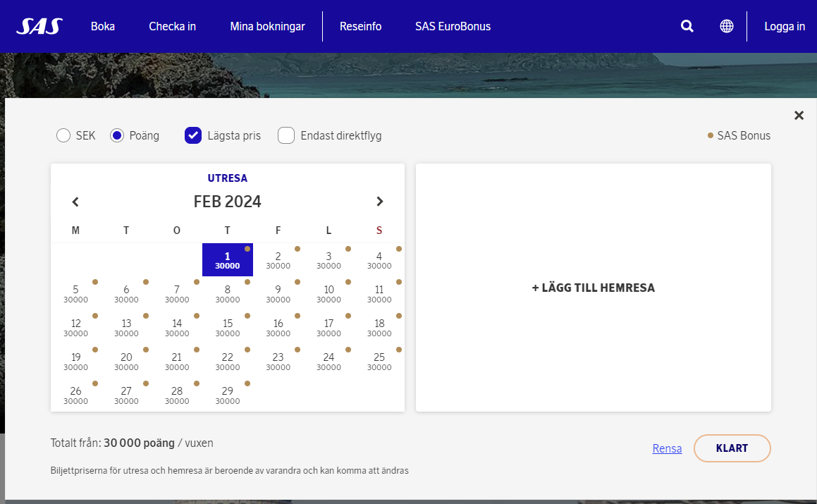
Task: Click Logga in
Action: tap(784, 27)
